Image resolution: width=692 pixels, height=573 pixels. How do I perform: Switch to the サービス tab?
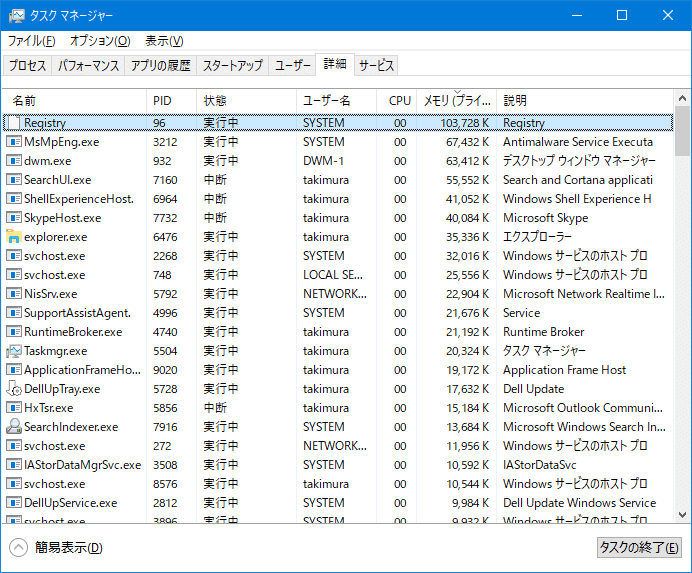click(376, 66)
